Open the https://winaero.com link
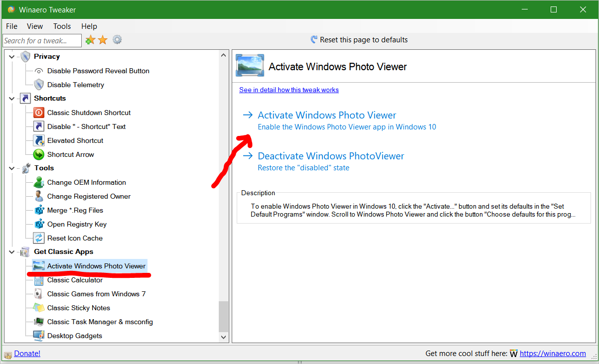Viewport: 599px width, 364px height. point(553,354)
